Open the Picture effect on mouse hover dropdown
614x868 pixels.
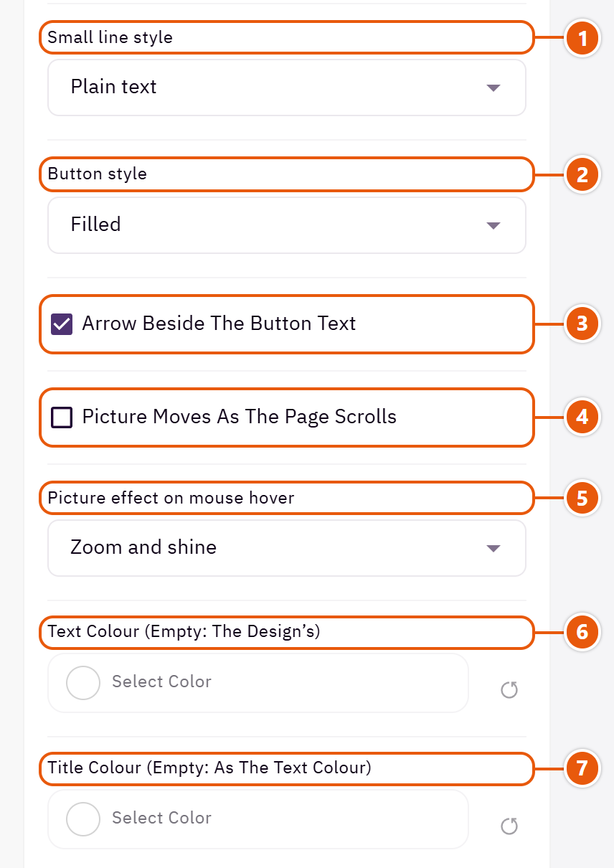click(x=287, y=548)
